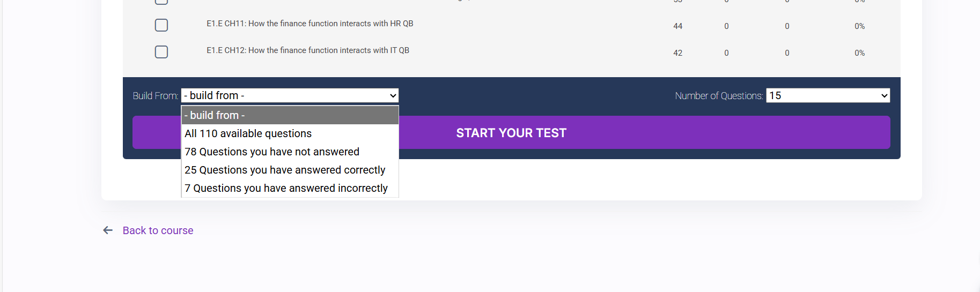Tick the E1.E CH12 IT QB checkbox

[x=161, y=52]
